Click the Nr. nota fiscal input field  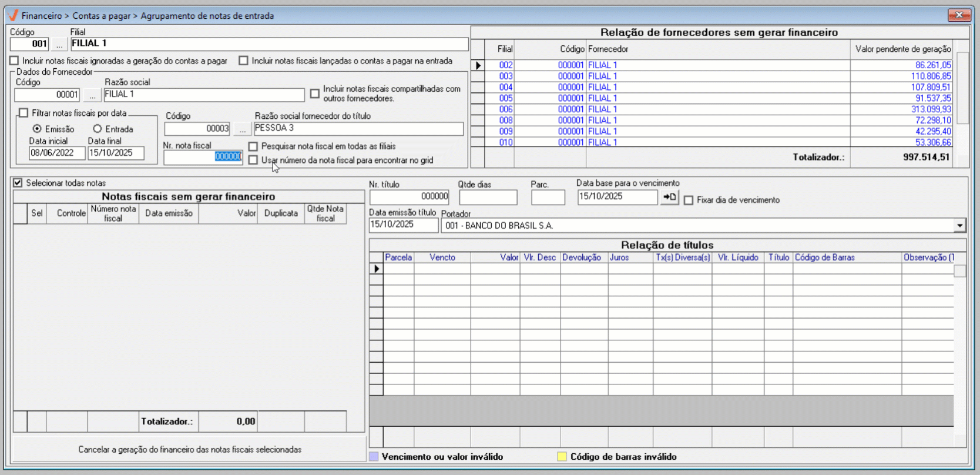click(203, 157)
